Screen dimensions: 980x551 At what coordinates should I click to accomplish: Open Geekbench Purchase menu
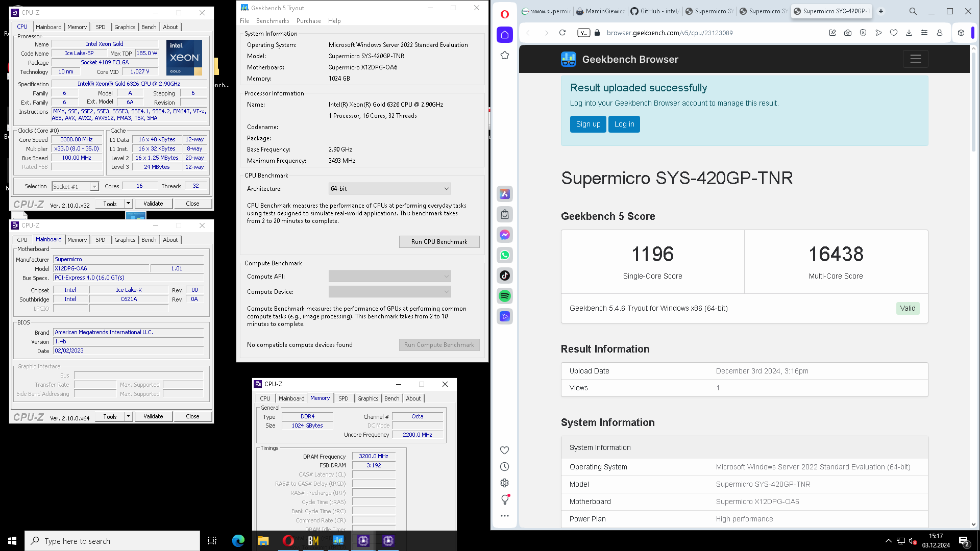(309, 21)
